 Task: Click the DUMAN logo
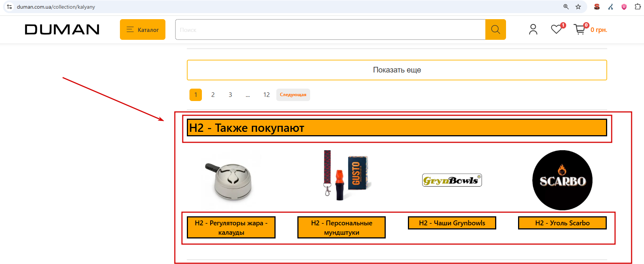pos(62,29)
